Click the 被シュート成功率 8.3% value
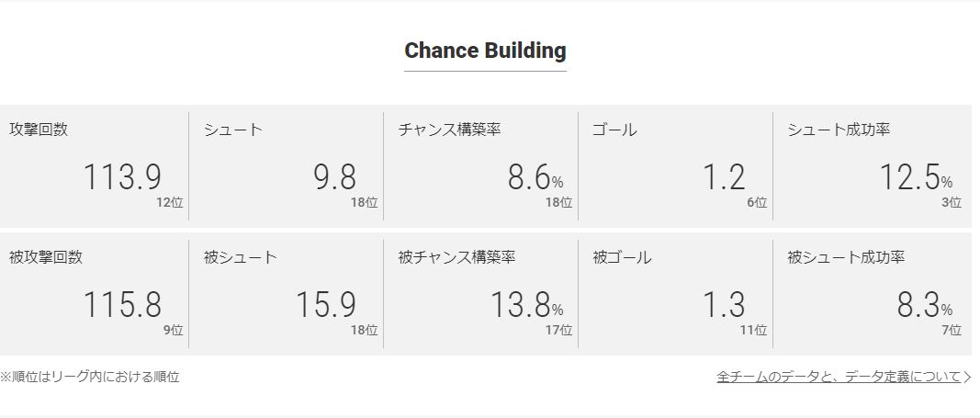 coord(924,305)
